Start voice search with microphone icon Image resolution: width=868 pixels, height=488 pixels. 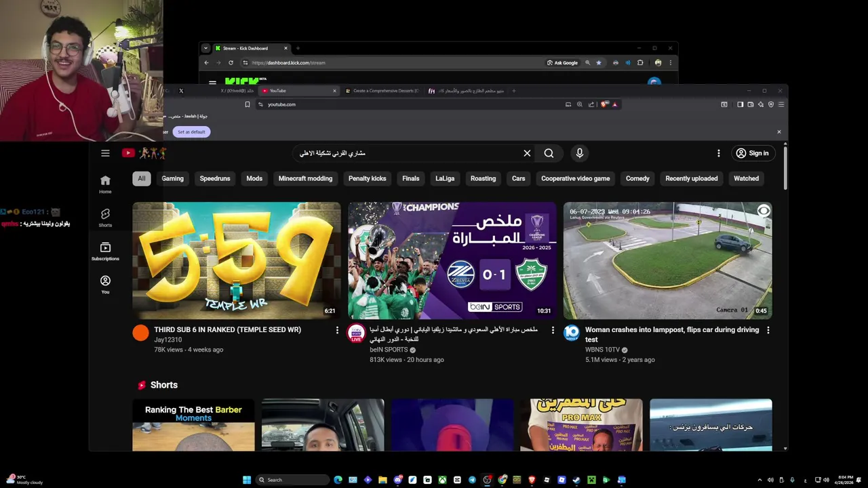[x=579, y=153]
